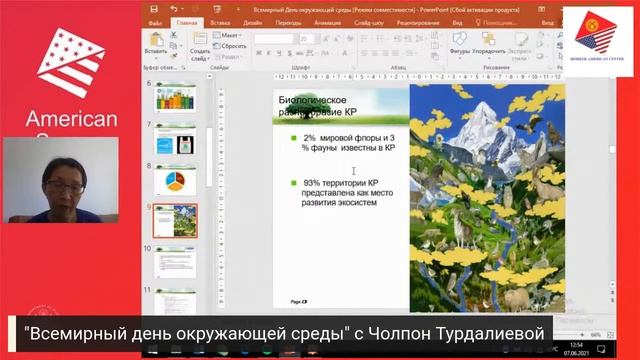Toggle italic К formatting

(269, 53)
